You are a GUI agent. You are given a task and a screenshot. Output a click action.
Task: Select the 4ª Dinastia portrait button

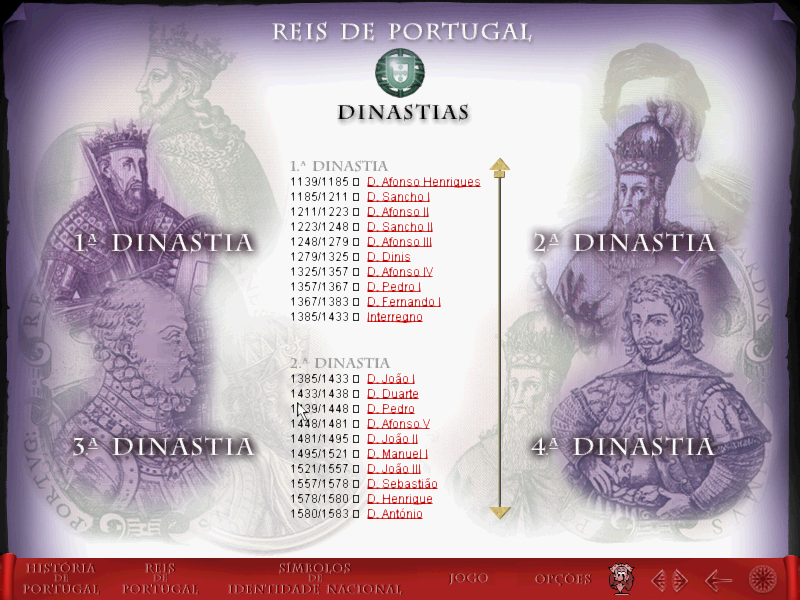coord(622,447)
